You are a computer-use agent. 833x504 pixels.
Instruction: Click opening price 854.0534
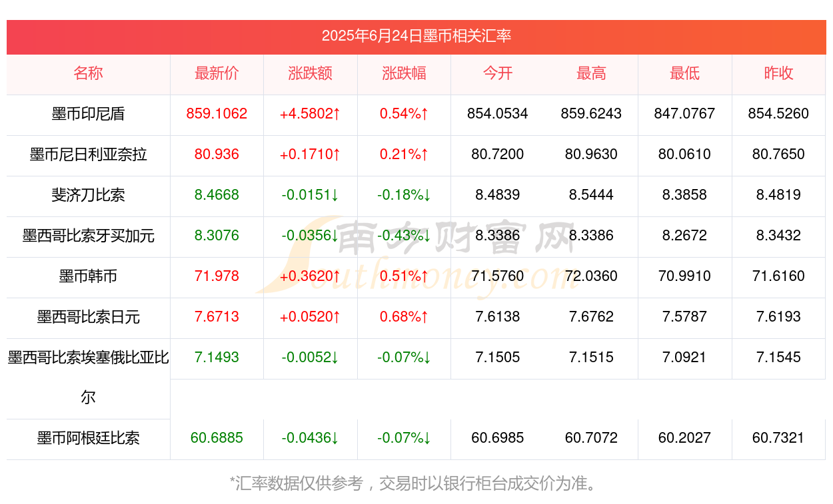pos(498,114)
